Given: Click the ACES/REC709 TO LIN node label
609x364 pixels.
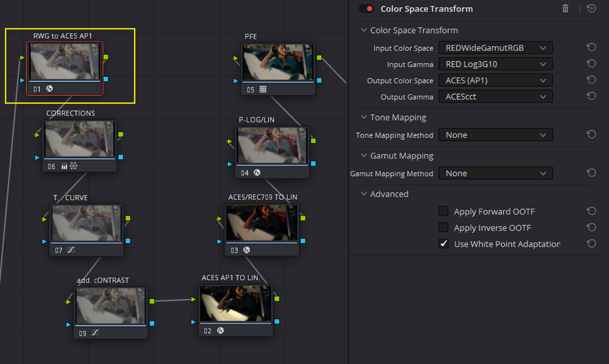Looking at the screenshot, I should [263, 197].
